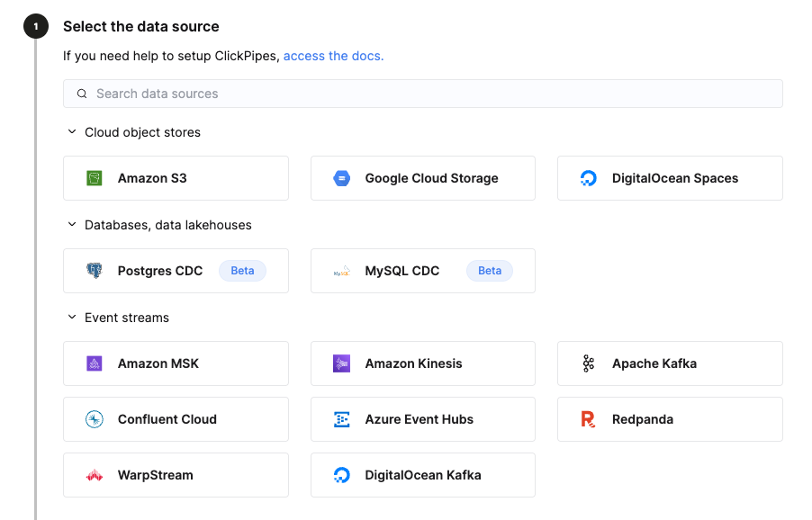Image resolution: width=812 pixels, height=520 pixels.
Task: Collapse the Event streams section
Action: click(72, 318)
